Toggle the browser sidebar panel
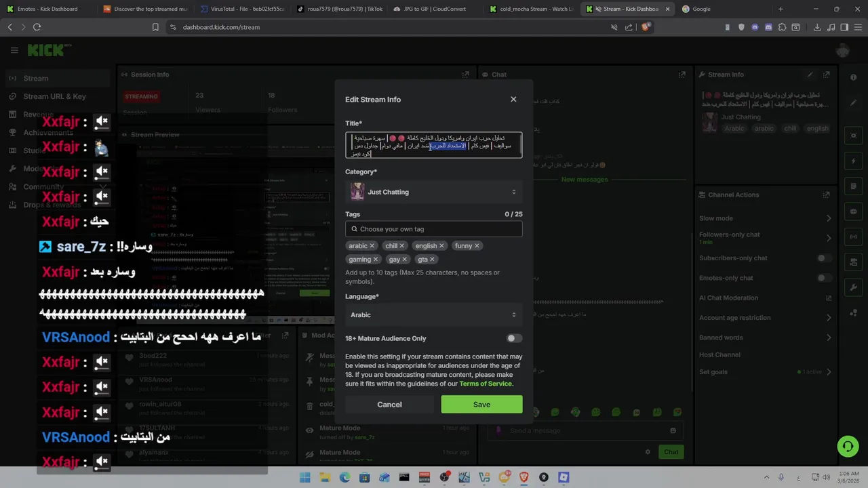Viewport: 868px width, 488px height. [x=844, y=27]
